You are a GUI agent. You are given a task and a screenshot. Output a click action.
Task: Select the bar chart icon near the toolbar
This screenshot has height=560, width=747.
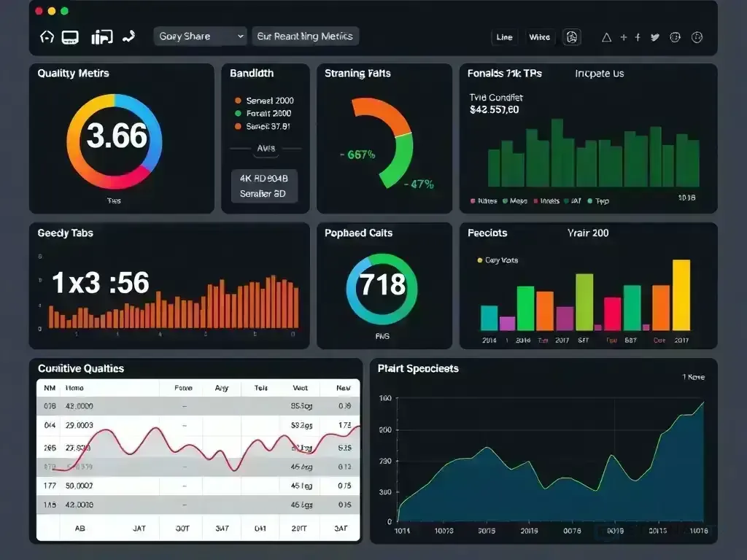pos(101,36)
